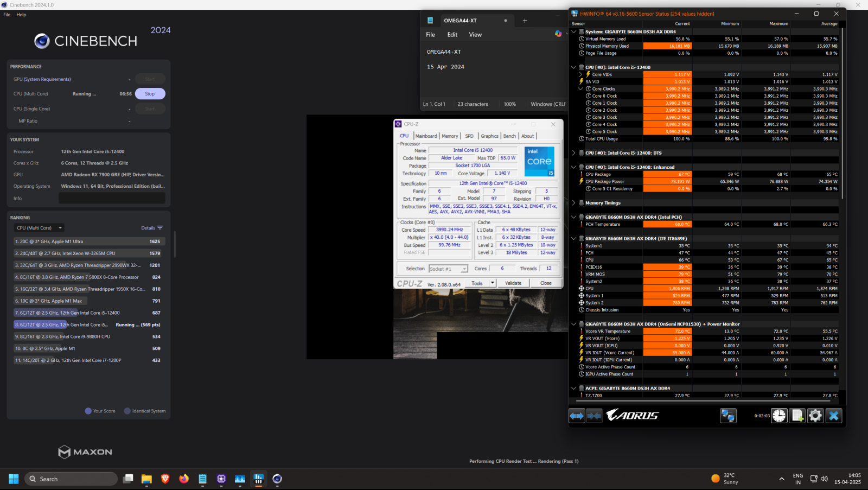Screen dimensions: 868x490
Task: Open the Photos app from the taskbar
Action: (240, 479)
